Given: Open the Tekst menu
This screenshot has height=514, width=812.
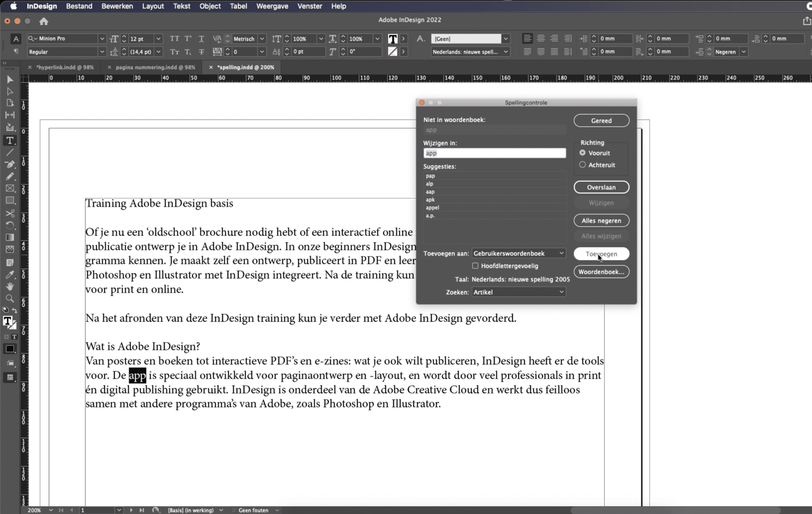Looking at the screenshot, I should (182, 6).
